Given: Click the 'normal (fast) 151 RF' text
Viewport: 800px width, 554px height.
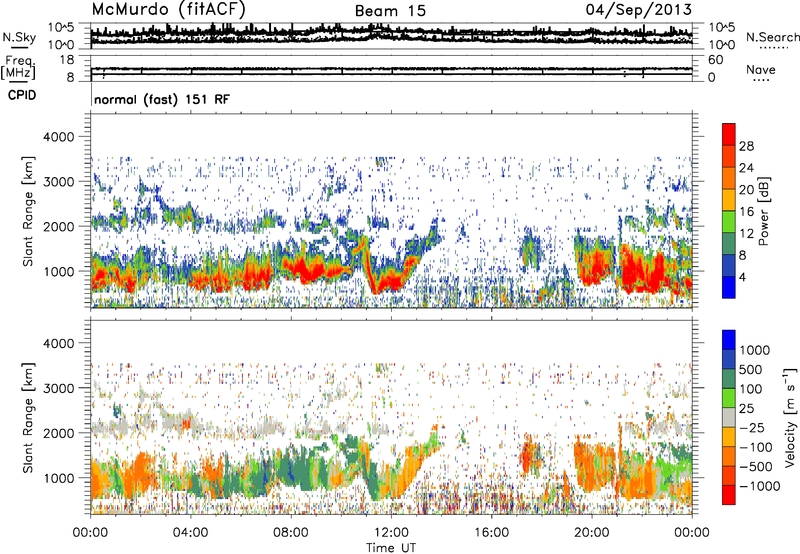Looking at the screenshot, I should (162, 99).
